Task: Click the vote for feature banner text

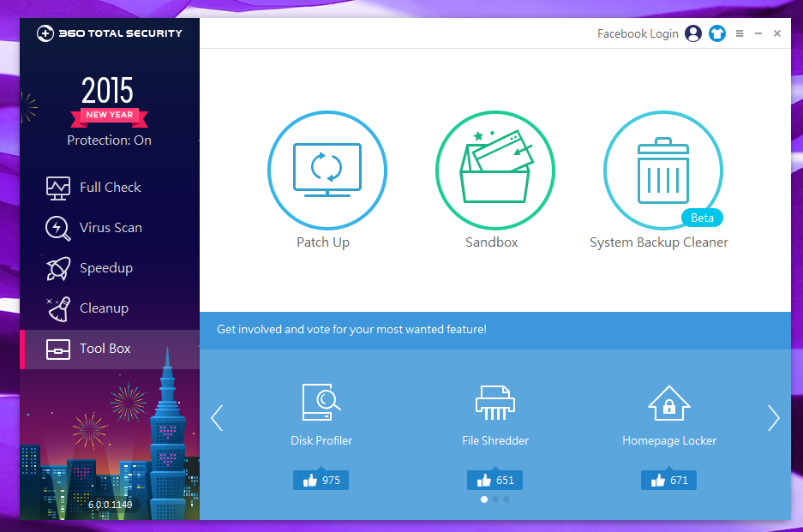Action: point(351,329)
